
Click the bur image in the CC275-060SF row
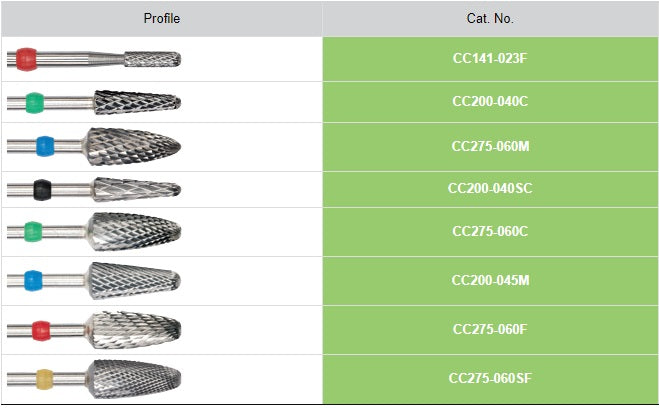click(95, 379)
